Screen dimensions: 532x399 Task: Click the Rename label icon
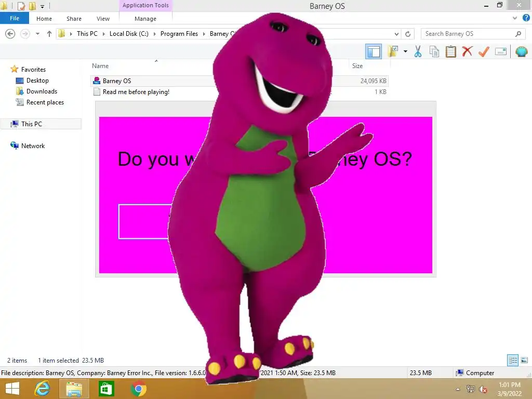click(501, 51)
